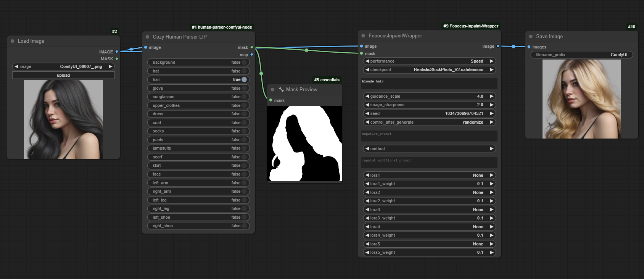Click the dark-haired woman image preview
This screenshot has width=644, height=279.
63,119
